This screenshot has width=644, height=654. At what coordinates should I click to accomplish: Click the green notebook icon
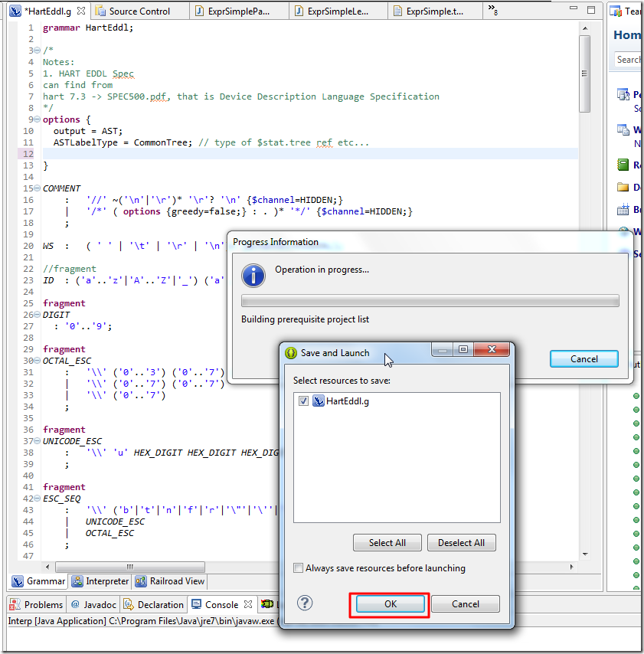coord(623,165)
